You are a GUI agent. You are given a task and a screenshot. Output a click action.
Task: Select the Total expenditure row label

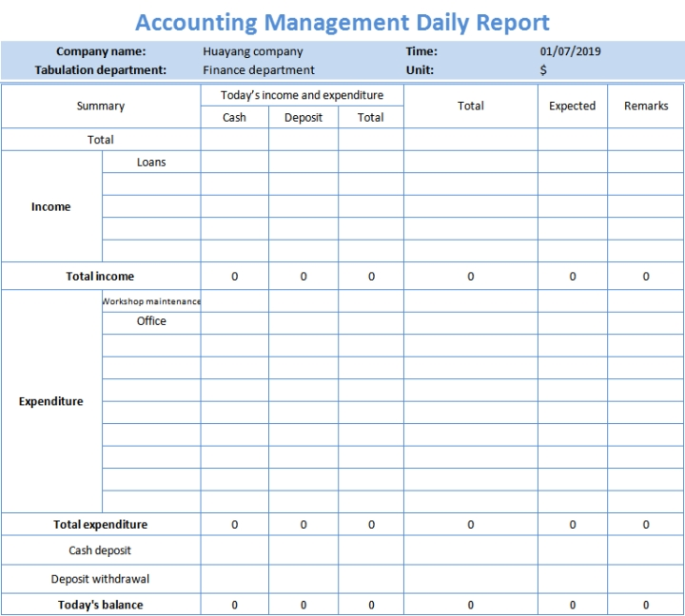[101, 525]
